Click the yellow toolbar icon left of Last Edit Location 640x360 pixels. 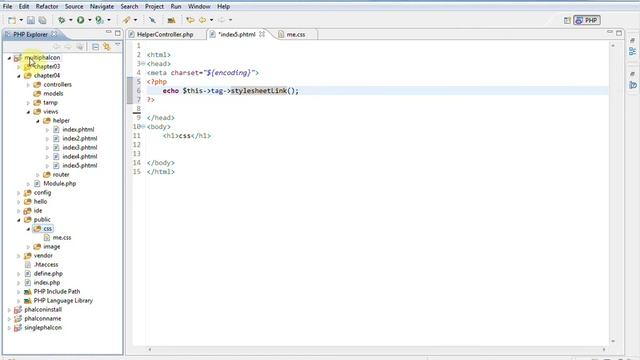click(x=171, y=20)
